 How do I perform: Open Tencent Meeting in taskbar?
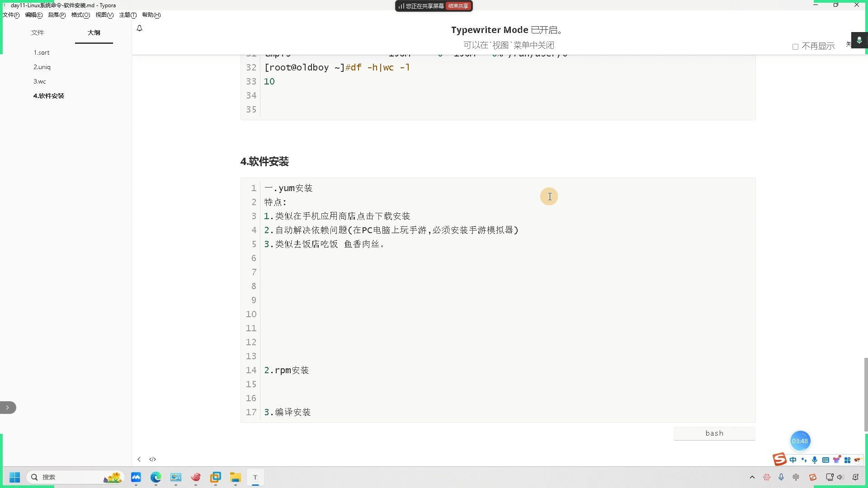pos(136,477)
